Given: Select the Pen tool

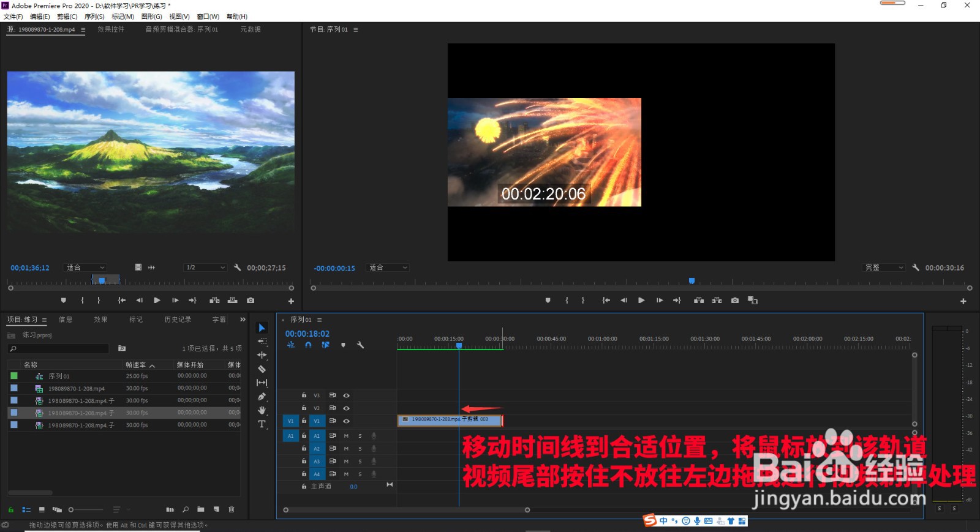Looking at the screenshot, I should coord(262,397).
